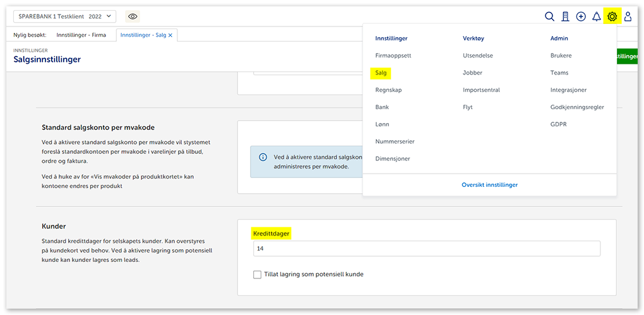
Task: Open the notifications bell icon
Action: coord(596,17)
